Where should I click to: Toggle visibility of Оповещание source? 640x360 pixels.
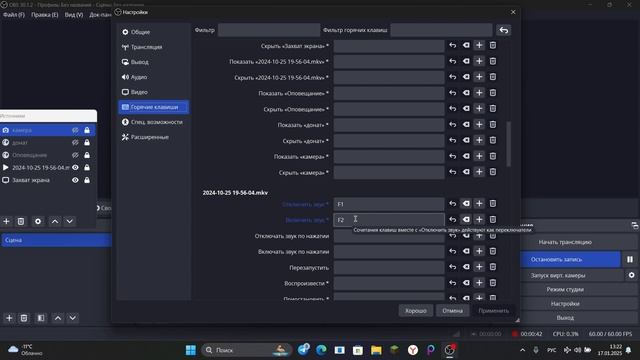pyautogui.click(x=75, y=155)
